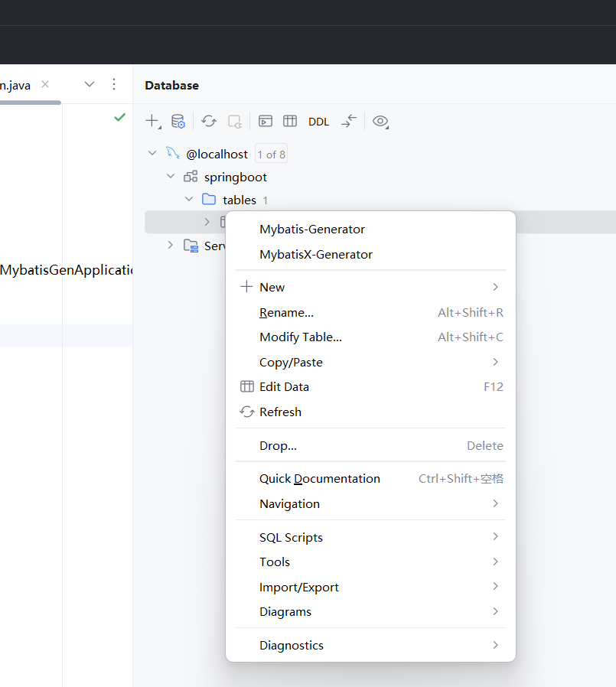This screenshot has width=616, height=687.
Task: Click the Edit Data table toolbar icon
Action: click(290, 121)
